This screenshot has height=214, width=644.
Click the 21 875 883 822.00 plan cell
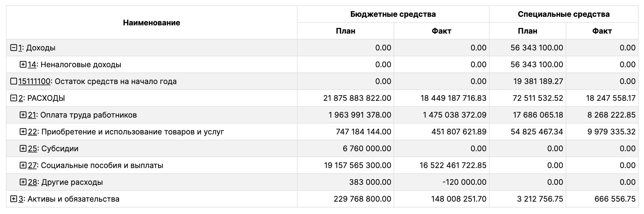pos(357,98)
